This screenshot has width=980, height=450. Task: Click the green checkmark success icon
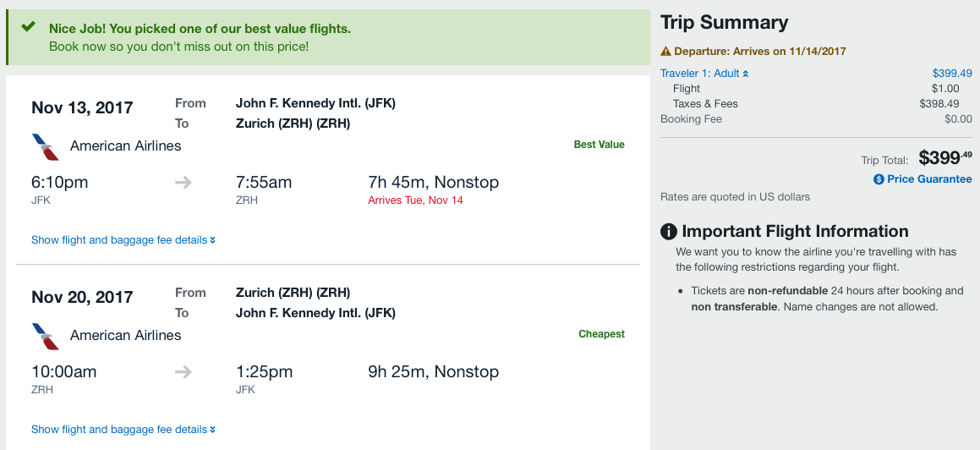(29, 27)
